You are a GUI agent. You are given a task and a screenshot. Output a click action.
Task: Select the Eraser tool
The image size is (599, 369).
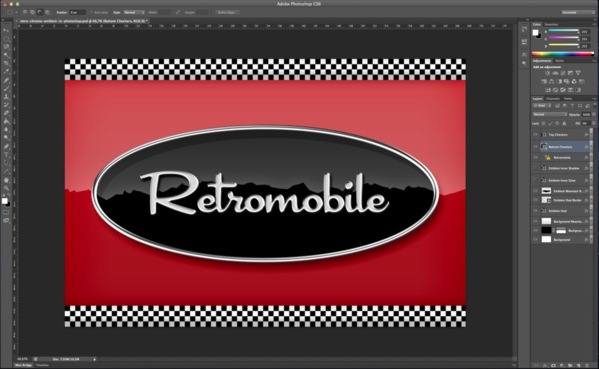tap(6, 113)
